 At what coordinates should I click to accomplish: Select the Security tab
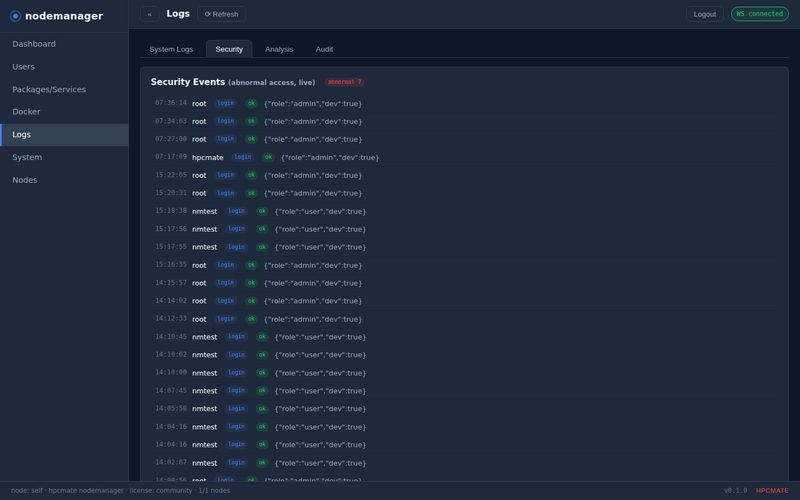tap(229, 49)
